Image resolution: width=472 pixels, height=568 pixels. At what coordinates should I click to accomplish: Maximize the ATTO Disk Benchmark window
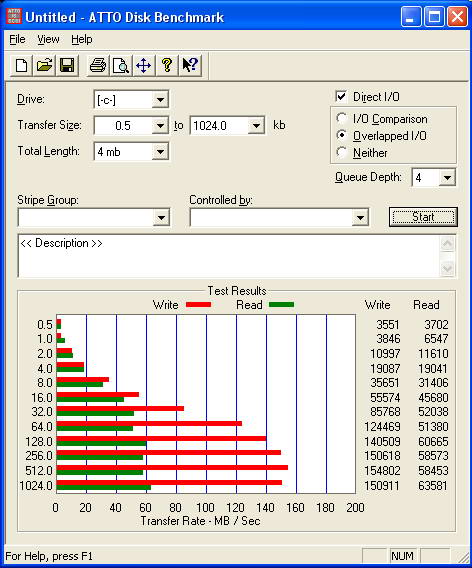[x=434, y=17]
